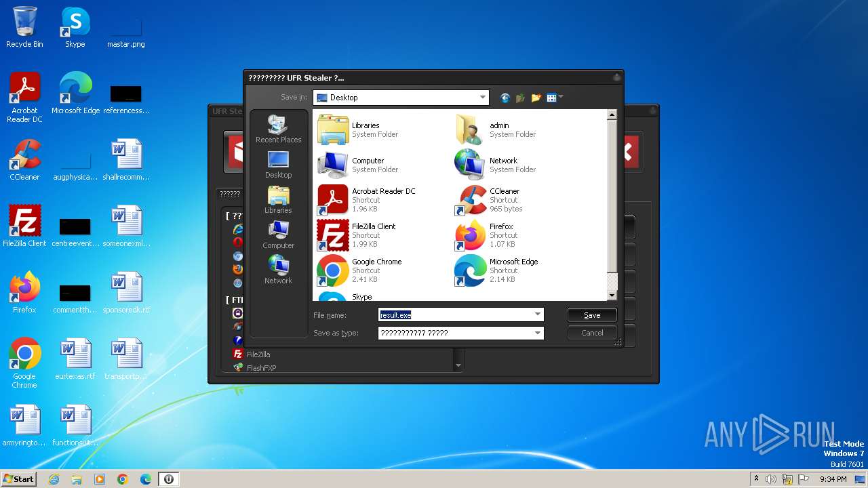
Task: Open Internet Explorer from the taskbar
Action: (x=54, y=479)
